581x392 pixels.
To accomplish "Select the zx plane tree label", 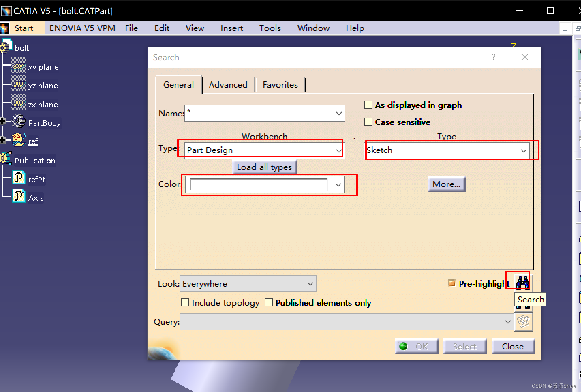I will (43, 105).
